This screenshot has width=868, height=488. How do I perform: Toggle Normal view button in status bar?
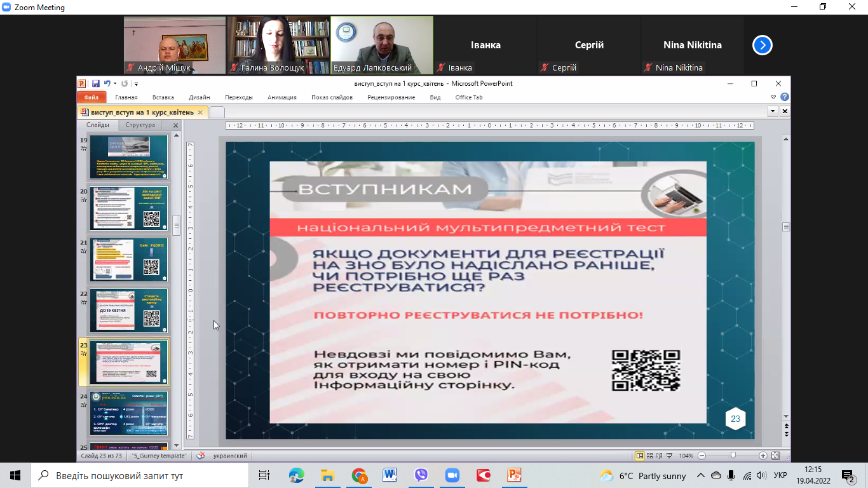(x=641, y=456)
